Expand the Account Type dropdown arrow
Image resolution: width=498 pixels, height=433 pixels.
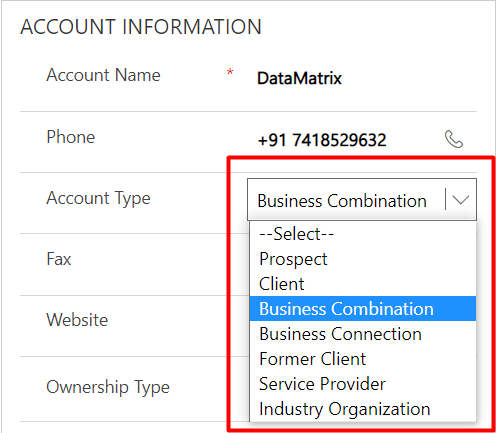pyautogui.click(x=461, y=200)
